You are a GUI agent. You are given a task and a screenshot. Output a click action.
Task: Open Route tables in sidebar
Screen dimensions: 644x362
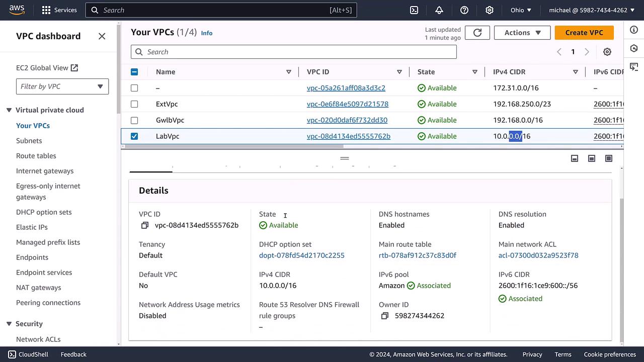pos(36,156)
